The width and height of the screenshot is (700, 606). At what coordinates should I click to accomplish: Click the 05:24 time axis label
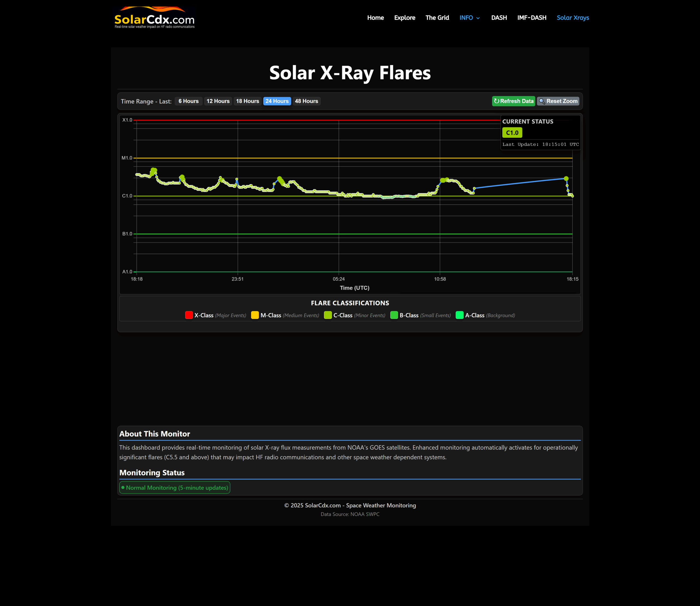(339, 279)
